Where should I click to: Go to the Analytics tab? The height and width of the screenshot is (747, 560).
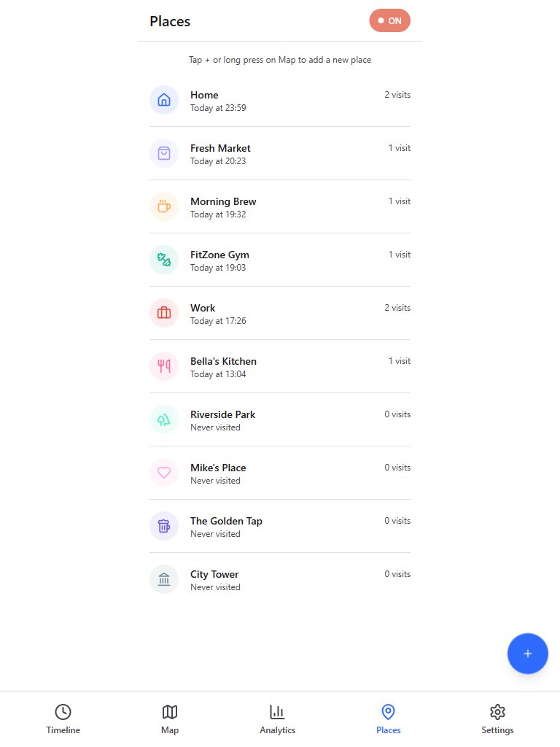(x=278, y=719)
